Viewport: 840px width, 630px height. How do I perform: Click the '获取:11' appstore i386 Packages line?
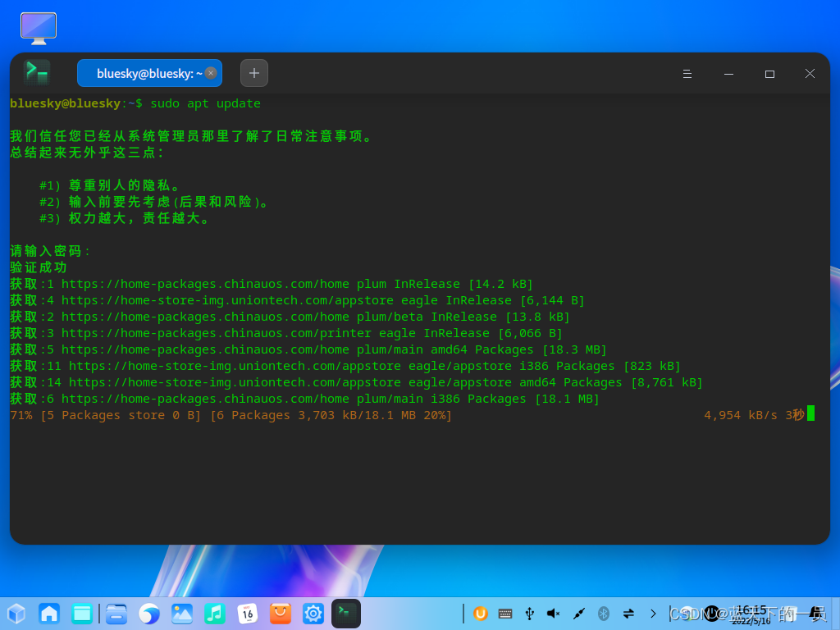[345, 366]
